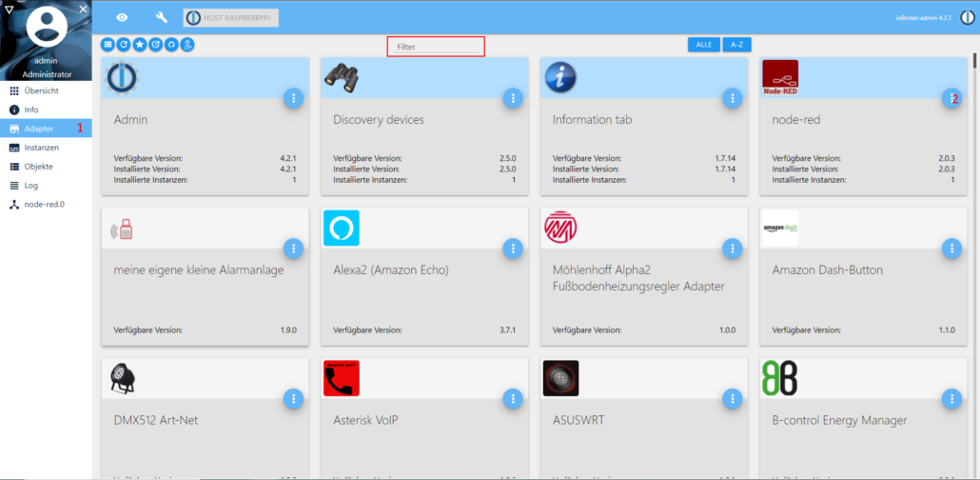Open install from GitHub icon

point(170,45)
